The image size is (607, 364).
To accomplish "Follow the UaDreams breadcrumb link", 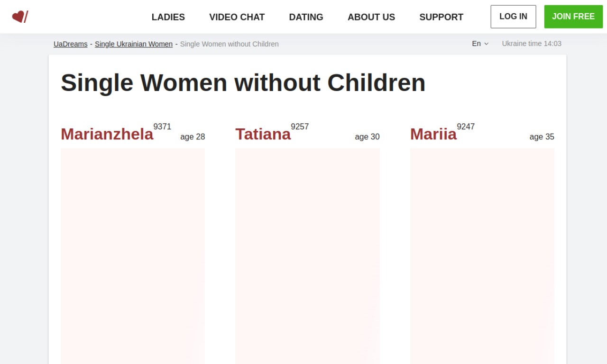I will (70, 44).
